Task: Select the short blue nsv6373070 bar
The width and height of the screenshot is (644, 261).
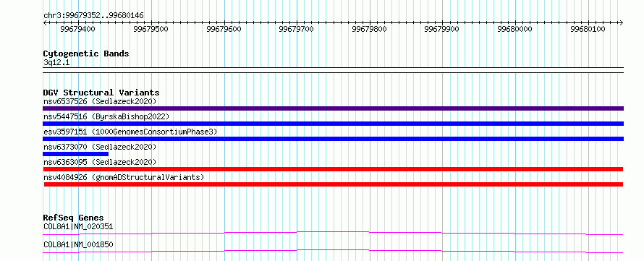Action: click(x=75, y=154)
